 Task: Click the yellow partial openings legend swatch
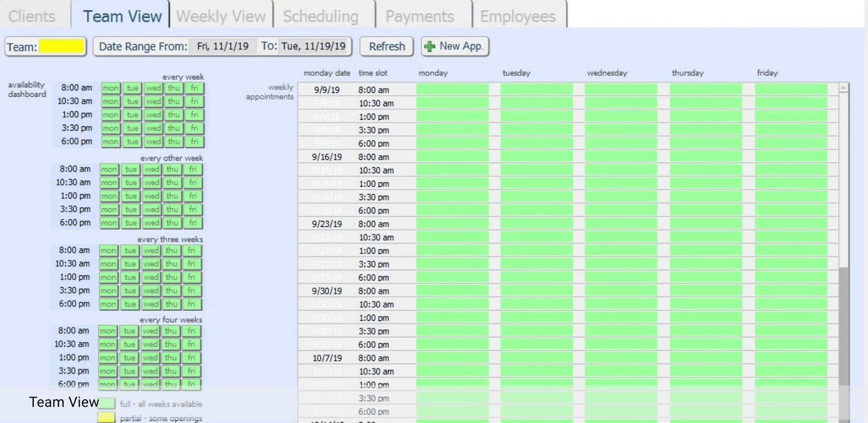pyautogui.click(x=106, y=417)
